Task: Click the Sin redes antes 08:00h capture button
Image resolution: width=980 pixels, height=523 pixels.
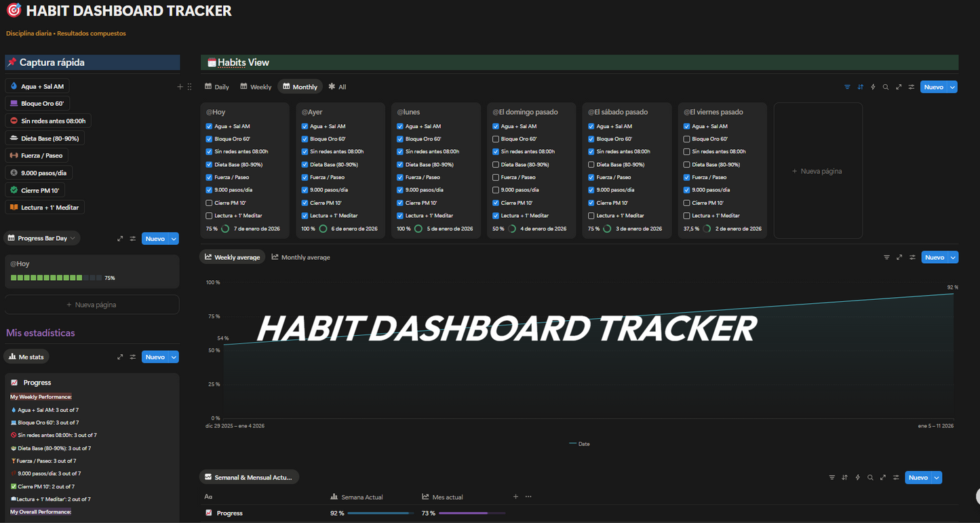Action: pyautogui.click(x=47, y=120)
